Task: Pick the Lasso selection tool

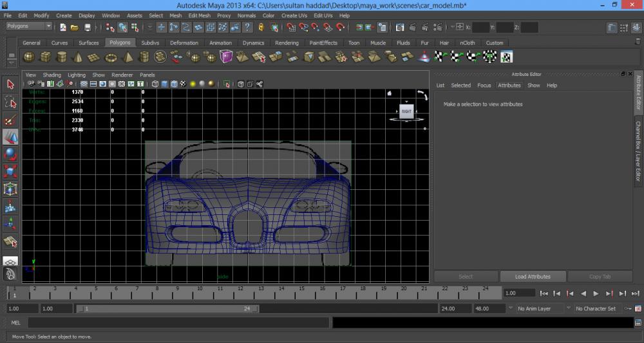Action: (11, 102)
